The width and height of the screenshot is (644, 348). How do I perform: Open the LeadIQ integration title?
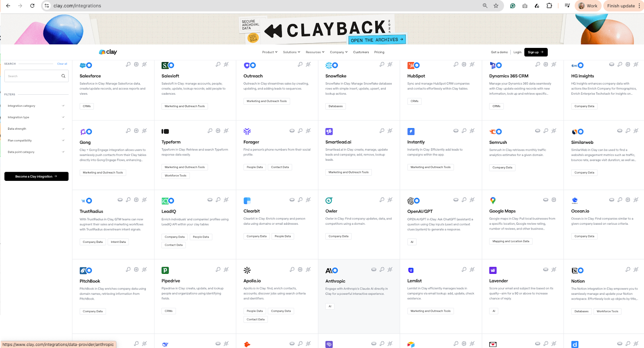[x=169, y=211]
